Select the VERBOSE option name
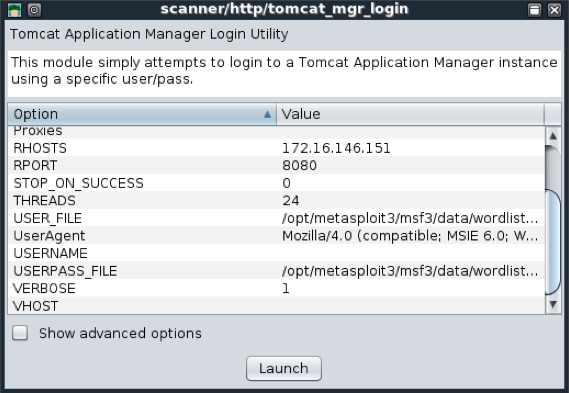 [44, 288]
